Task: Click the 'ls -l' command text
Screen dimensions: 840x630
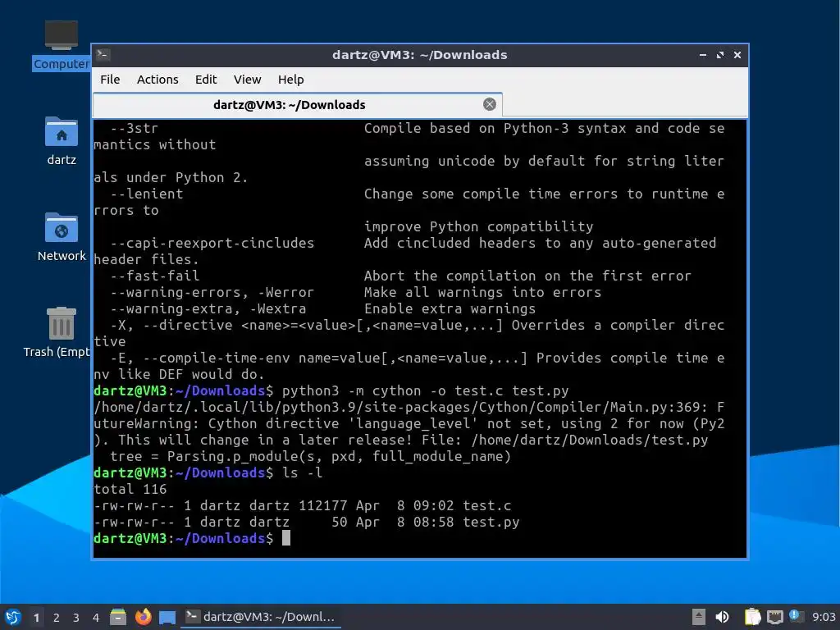Action: [303, 472]
